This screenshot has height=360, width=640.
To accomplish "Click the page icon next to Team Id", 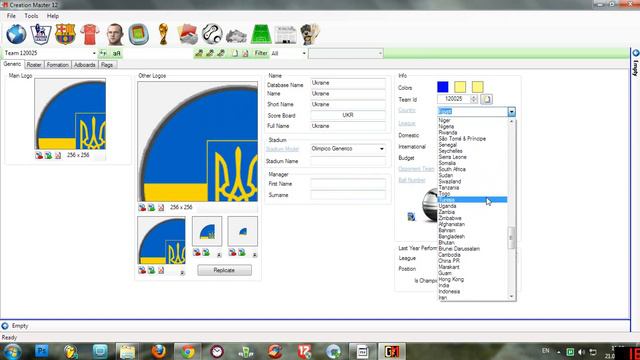I will tap(486, 99).
